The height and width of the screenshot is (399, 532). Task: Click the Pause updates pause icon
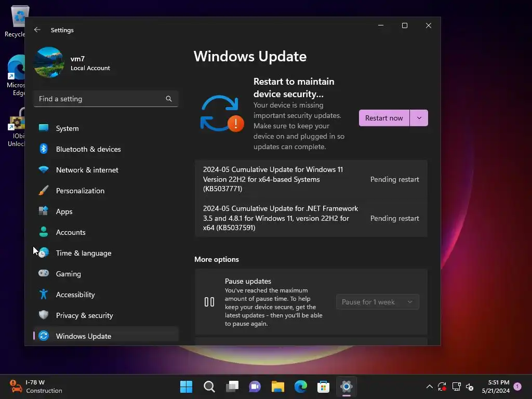209,302
